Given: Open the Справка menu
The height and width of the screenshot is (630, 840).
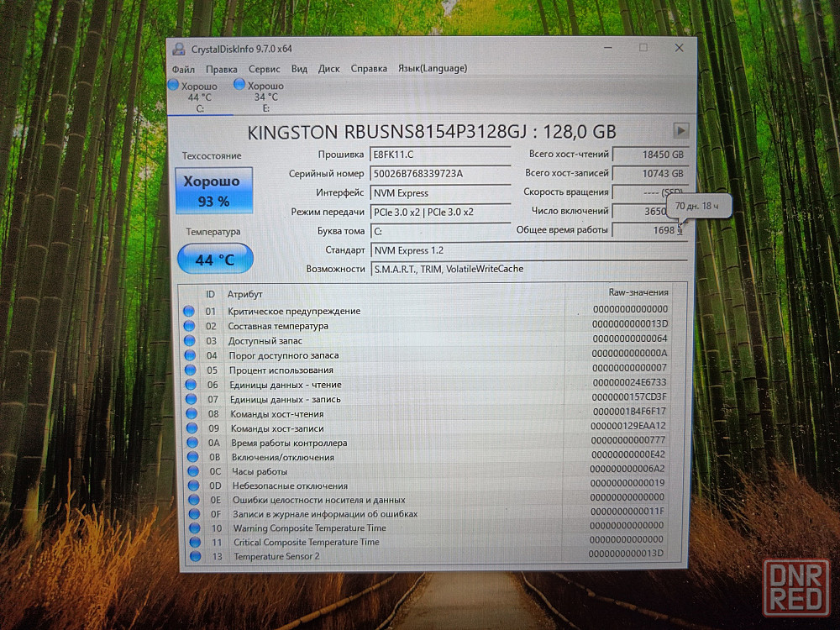Looking at the screenshot, I should [x=369, y=69].
